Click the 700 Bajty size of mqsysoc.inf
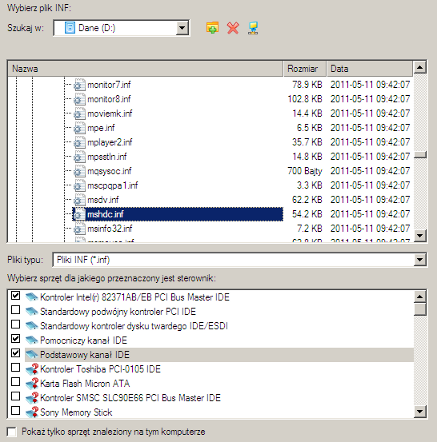Viewport: 437px width, 442px height. [305, 171]
